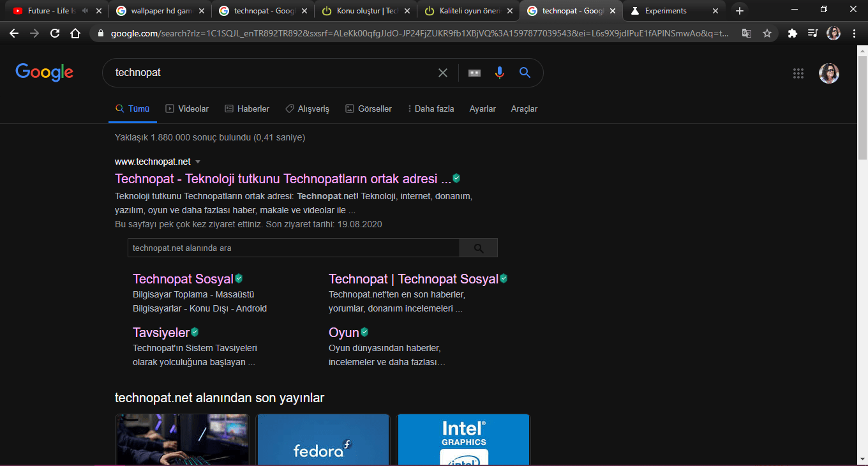Open the Extensions puzzle icon

(x=793, y=34)
